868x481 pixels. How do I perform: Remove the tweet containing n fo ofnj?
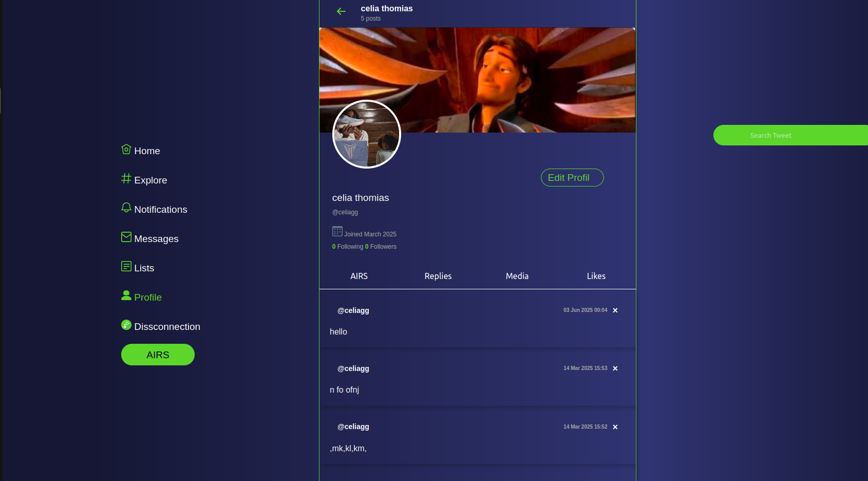pyautogui.click(x=615, y=368)
